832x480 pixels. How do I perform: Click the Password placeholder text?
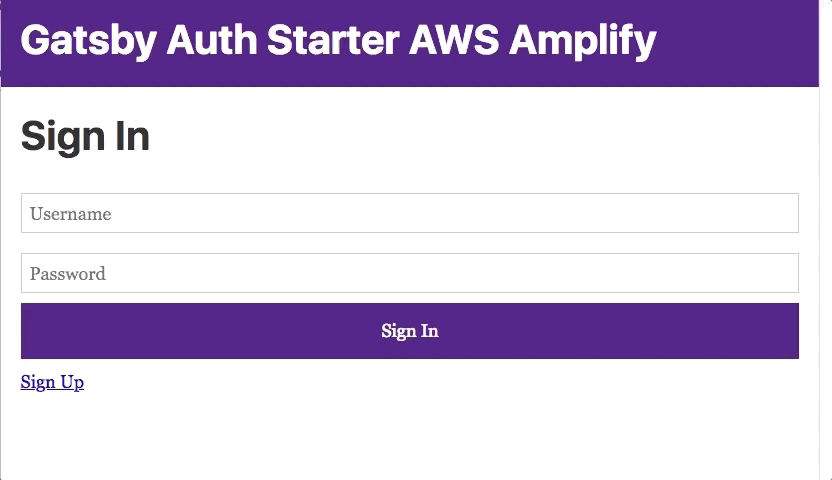tap(68, 274)
